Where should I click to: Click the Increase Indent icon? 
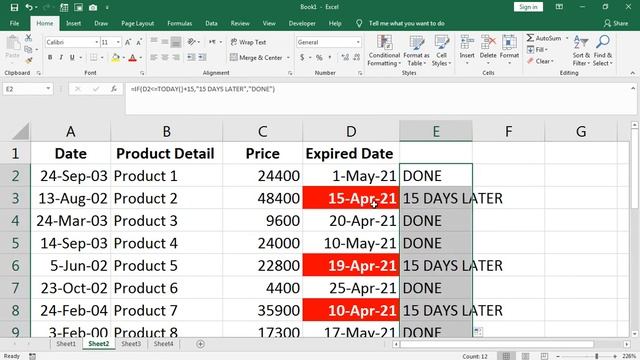point(202,58)
